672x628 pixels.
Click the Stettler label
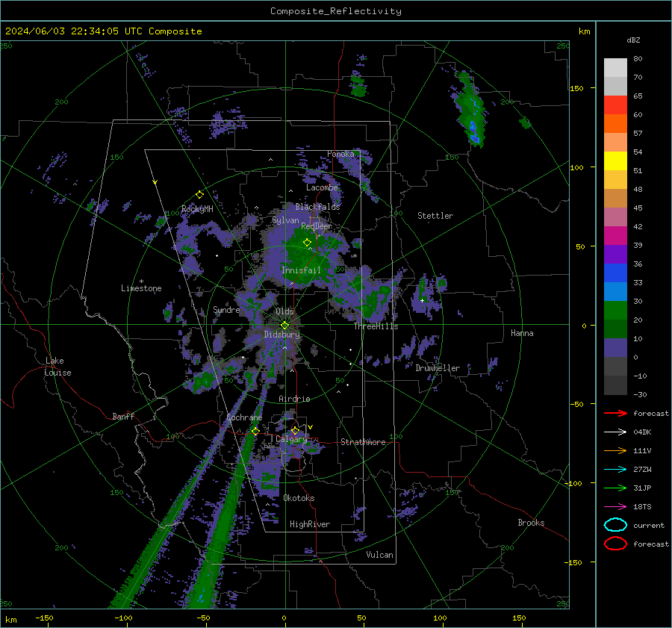(x=435, y=216)
